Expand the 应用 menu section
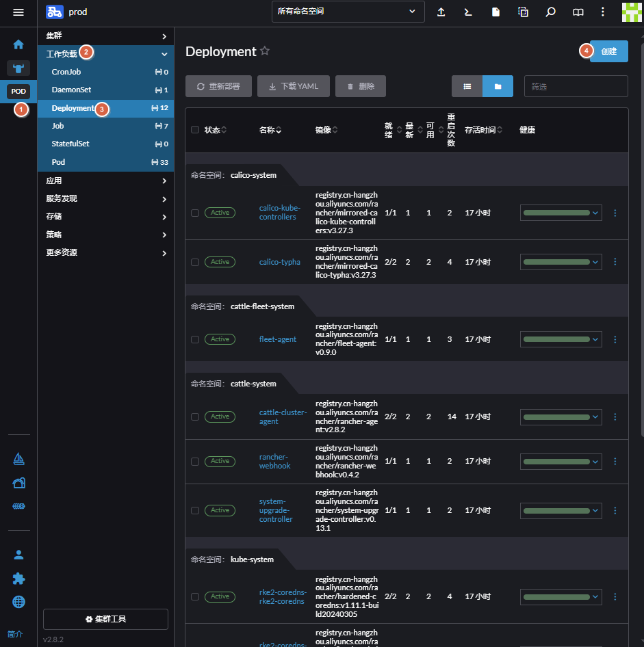 [x=105, y=181]
